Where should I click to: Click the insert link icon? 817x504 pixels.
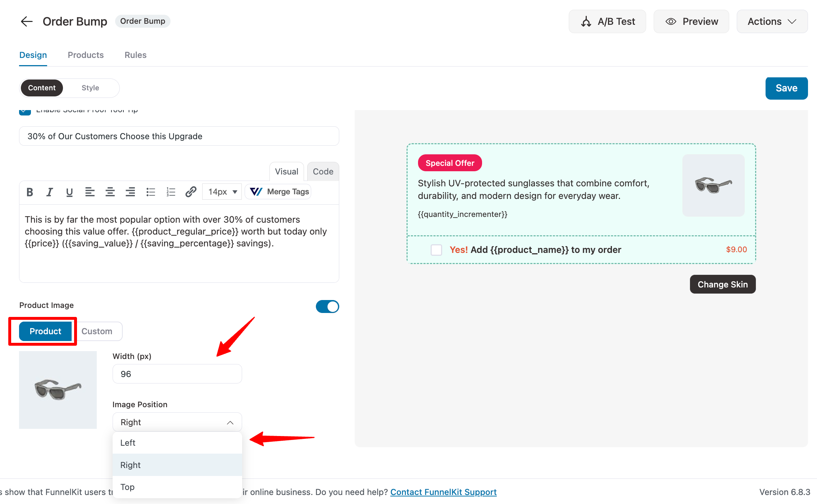click(x=191, y=192)
